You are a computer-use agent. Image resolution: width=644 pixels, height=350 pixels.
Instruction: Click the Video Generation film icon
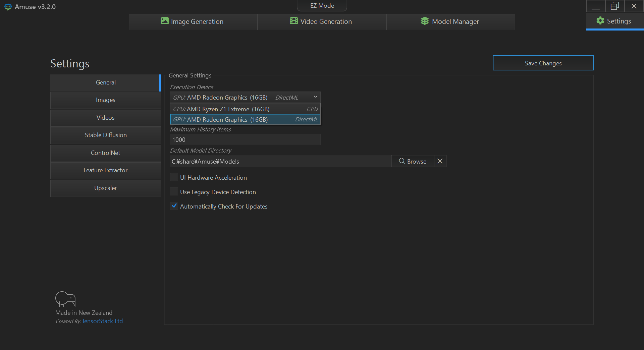click(x=293, y=21)
